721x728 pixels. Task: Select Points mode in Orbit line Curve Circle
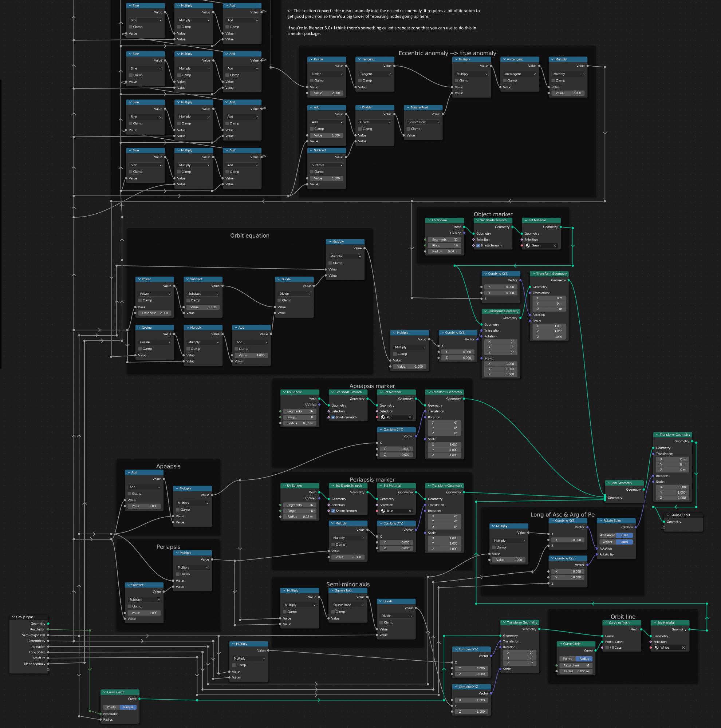tap(567, 659)
